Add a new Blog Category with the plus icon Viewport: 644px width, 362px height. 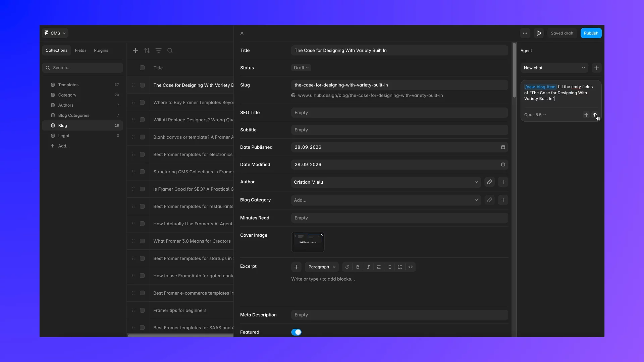[503, 200]
